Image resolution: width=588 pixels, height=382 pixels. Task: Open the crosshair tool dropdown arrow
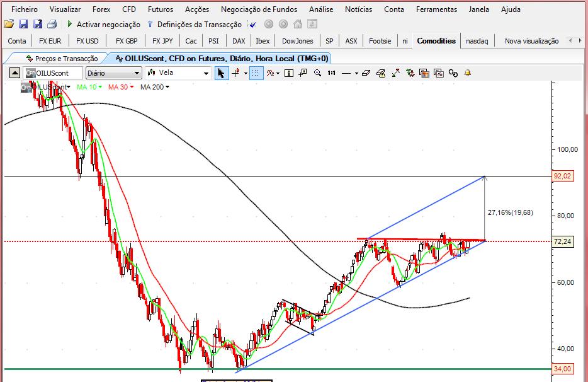point(246,73)
